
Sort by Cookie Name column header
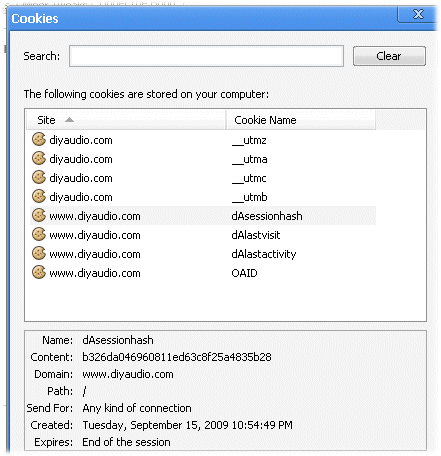(301, 120)
